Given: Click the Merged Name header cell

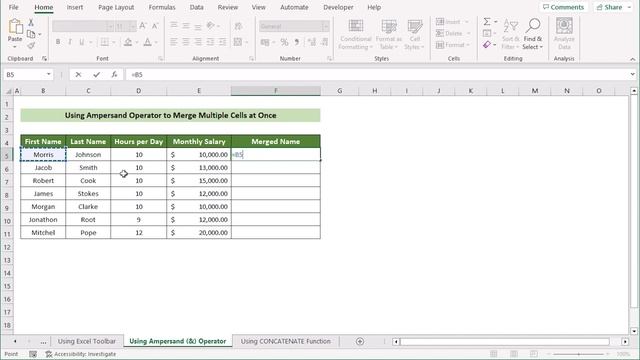Looking at the screenshot, I should click(x=276, y=142).
